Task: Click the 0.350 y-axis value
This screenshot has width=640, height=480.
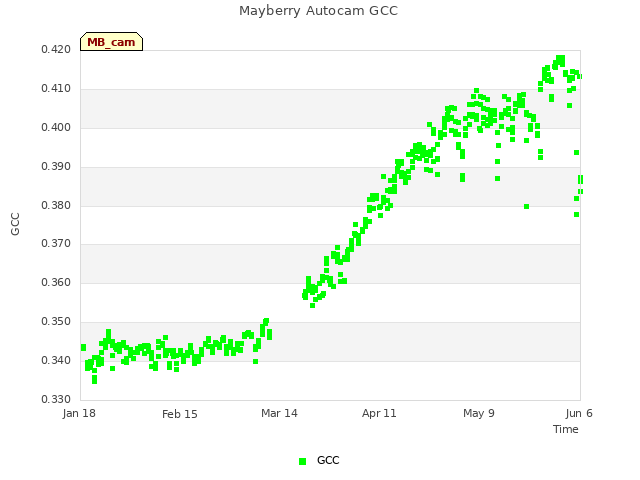Action: pos(56,322)
